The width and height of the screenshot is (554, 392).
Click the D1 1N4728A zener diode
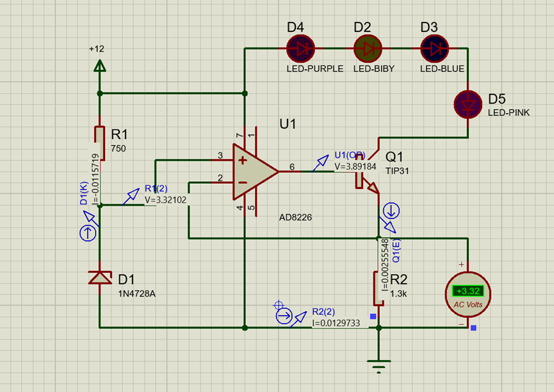point(100,278)
